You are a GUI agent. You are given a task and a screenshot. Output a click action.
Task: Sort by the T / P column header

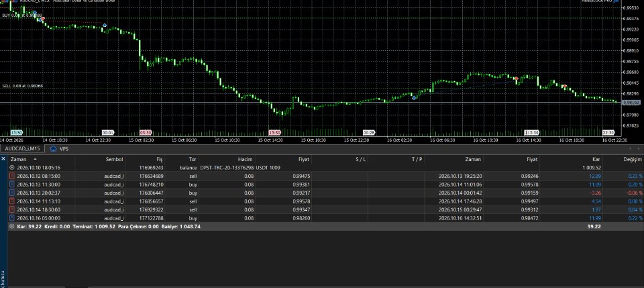[417, 159]
